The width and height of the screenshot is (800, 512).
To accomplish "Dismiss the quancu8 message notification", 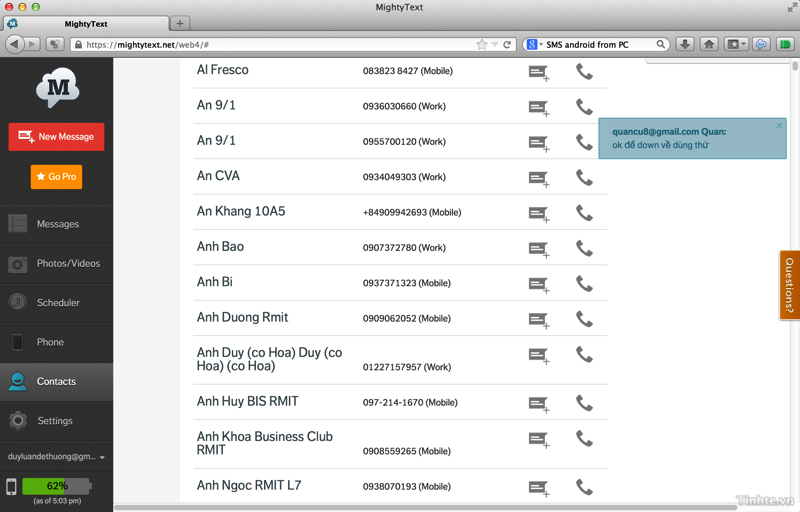I will coord(779,126).
